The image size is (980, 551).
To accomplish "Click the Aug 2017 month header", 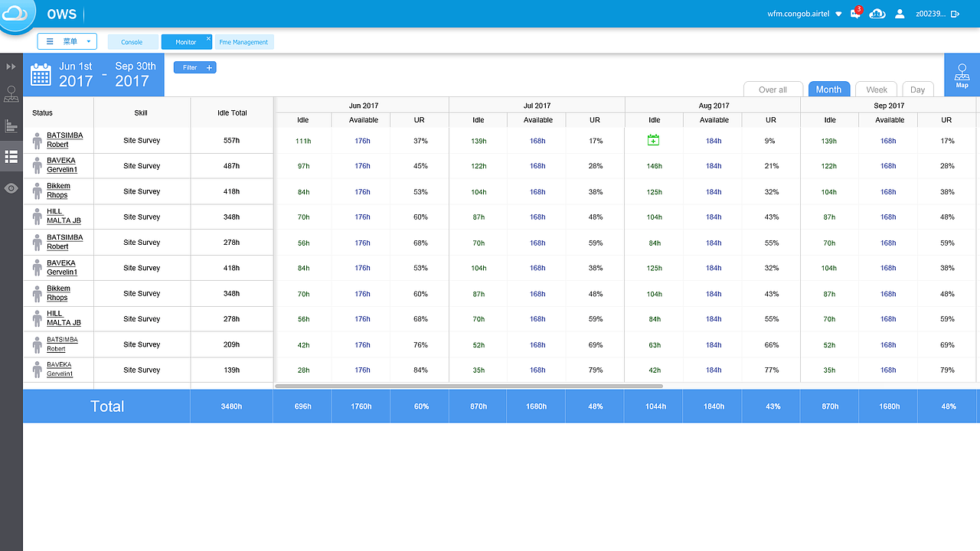I will (x=714, y=106).
